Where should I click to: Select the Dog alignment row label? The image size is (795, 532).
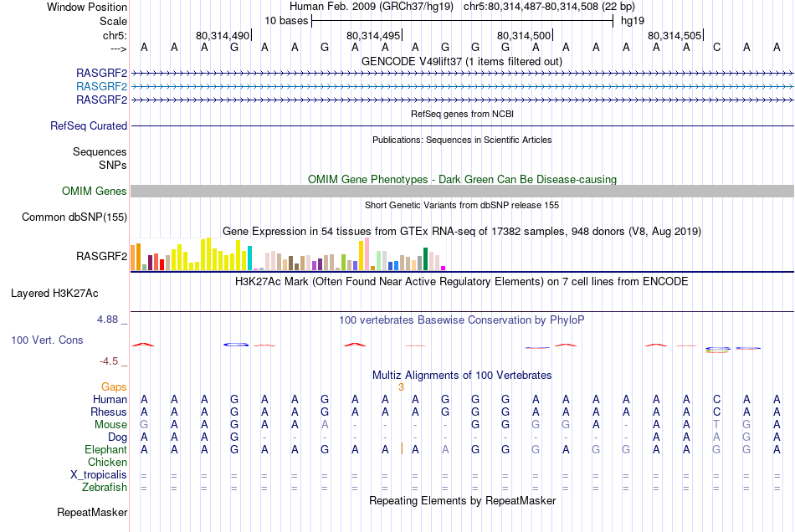pos(117,437)
